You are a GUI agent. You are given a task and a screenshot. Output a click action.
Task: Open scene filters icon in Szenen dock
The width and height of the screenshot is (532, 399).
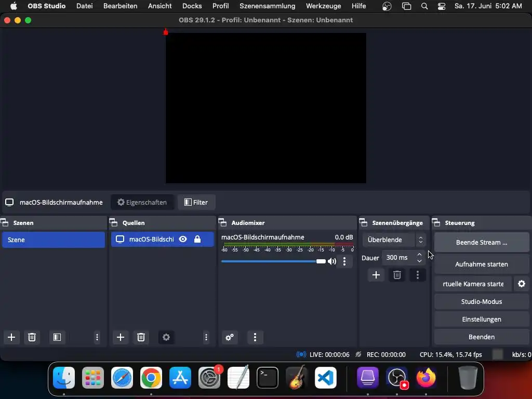click(x=57, y=337)
